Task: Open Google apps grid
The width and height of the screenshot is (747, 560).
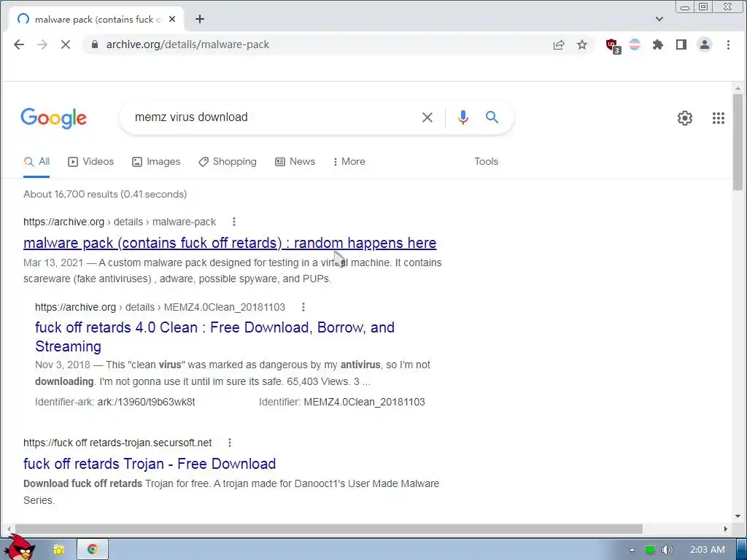Action: point(719,118)
